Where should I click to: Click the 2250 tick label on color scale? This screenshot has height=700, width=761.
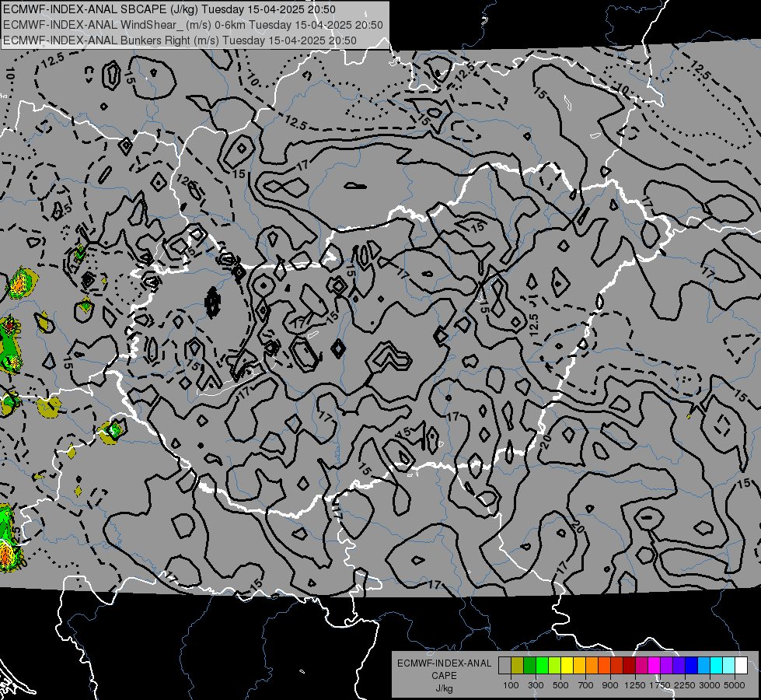click(686, 685)
